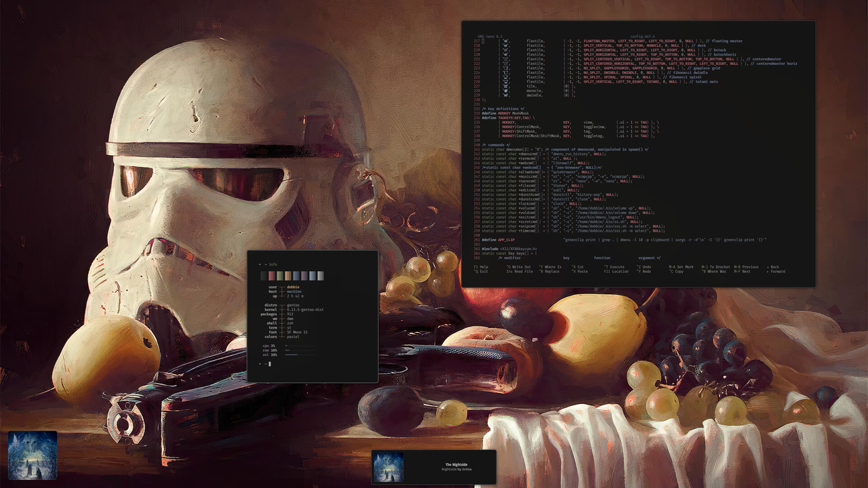Click '^C Copy' nano shortcut
Image resolution: width=868 pixels, height=488 pixels.
click(x=677, y=271)
